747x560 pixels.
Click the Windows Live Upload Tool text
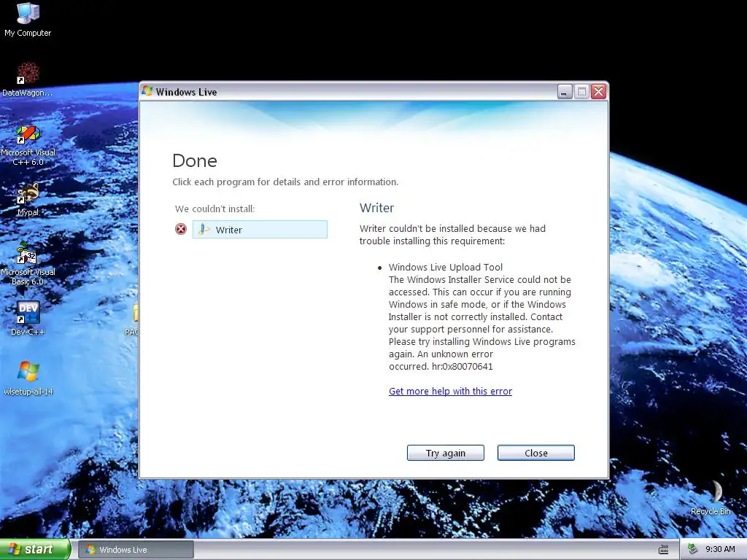coord(446,267)
